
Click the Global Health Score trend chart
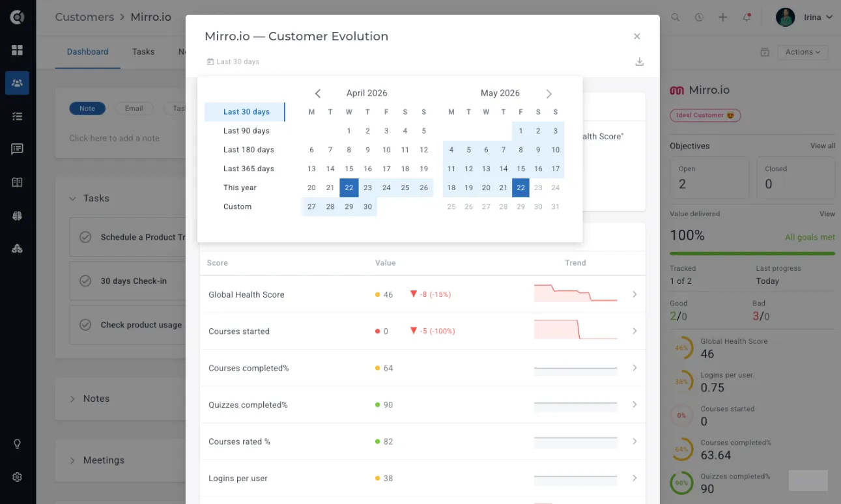[x=575, y=293]
